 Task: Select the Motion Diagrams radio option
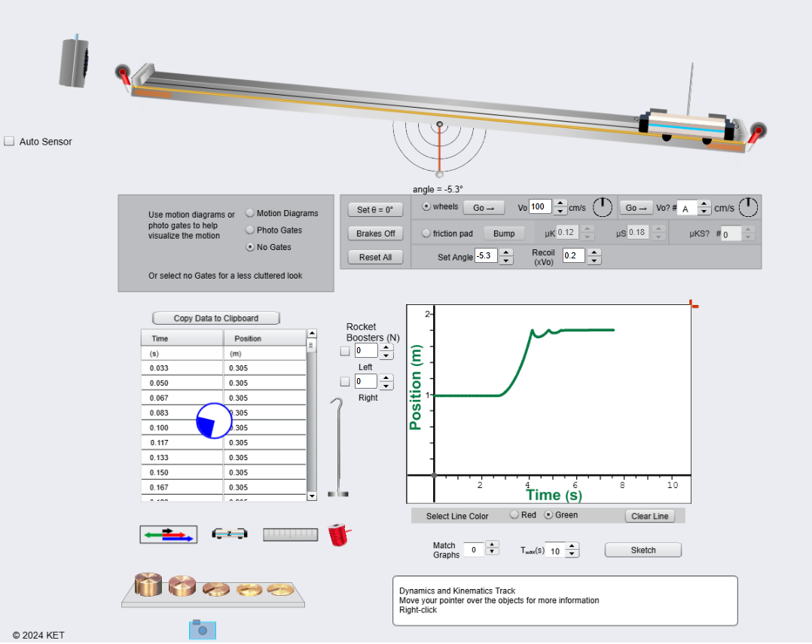click(x=251, y=213)
